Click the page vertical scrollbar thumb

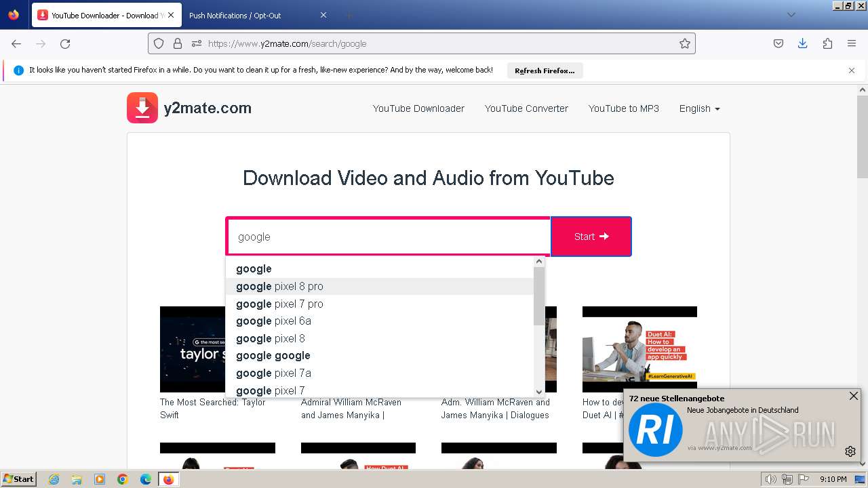863,136
